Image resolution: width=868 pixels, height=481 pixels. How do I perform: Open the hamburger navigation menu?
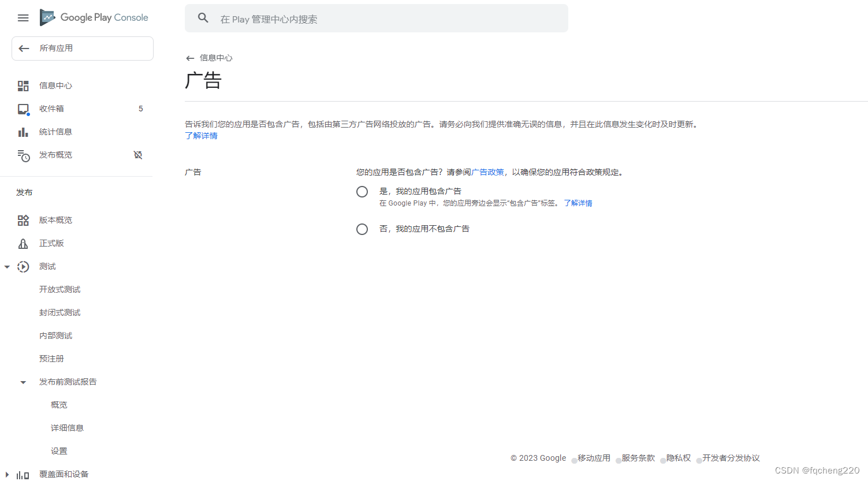tap(23, 18)
